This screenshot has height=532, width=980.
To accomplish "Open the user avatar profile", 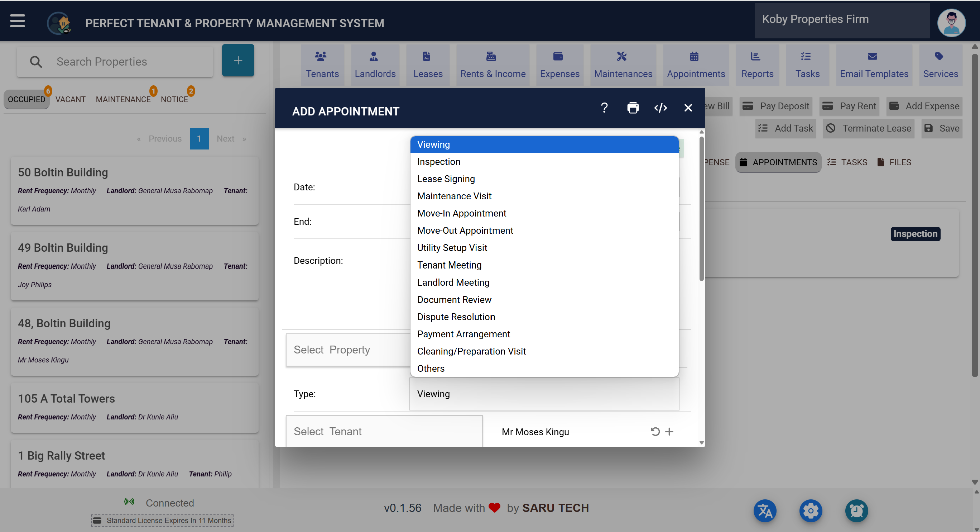I will (951, 23).
